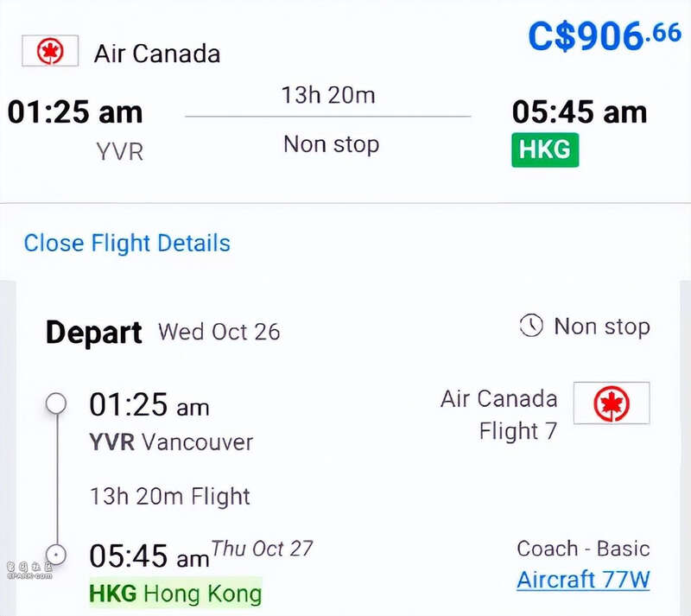Click the Air Canada logo beside Flight 7
The width and height of the screenshot is (691, 616).
612,403
